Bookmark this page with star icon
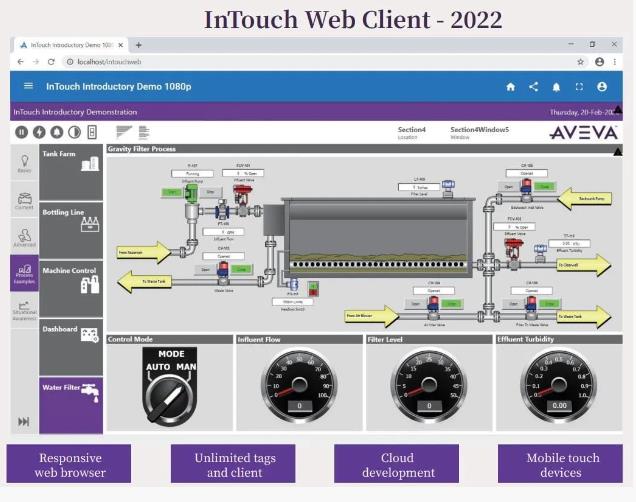 tap(580, 62)
